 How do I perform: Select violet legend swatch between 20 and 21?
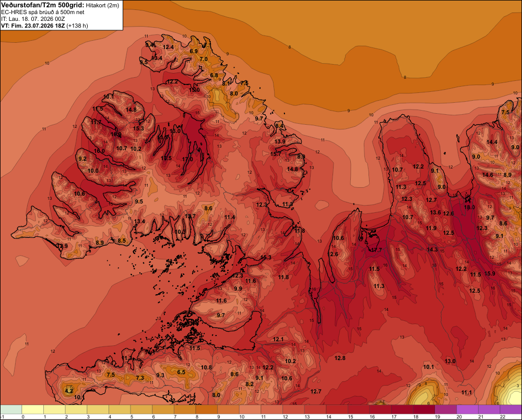click(x=468, y=410)
